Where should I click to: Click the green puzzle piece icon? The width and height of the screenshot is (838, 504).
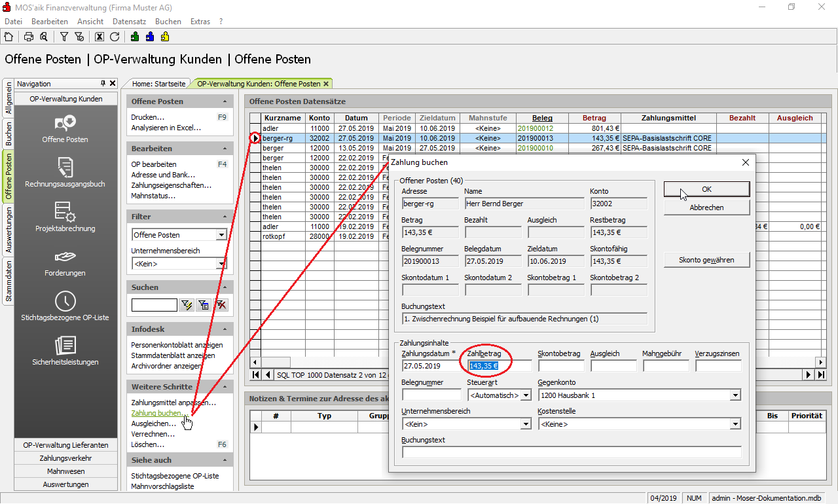pos(135,37)
